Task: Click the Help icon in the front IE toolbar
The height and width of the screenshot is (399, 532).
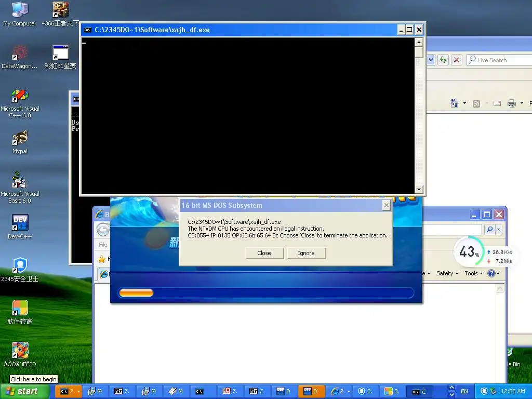Action: coord(491,273)
